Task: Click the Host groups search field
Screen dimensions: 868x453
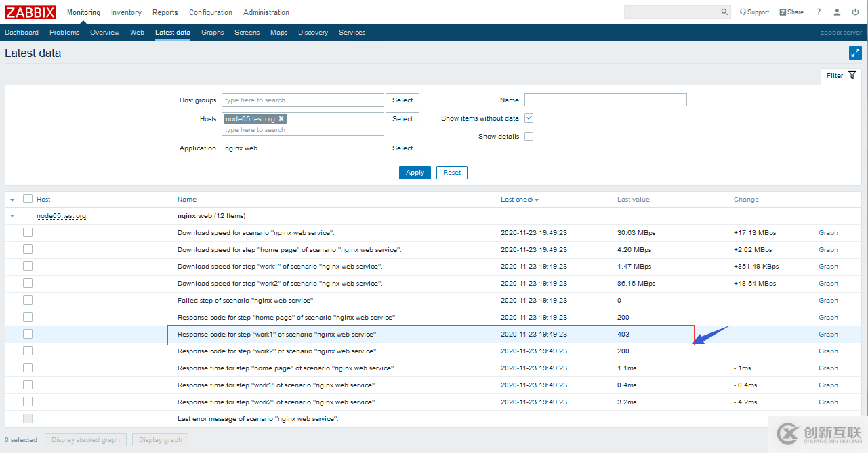Action: (303, 100)
